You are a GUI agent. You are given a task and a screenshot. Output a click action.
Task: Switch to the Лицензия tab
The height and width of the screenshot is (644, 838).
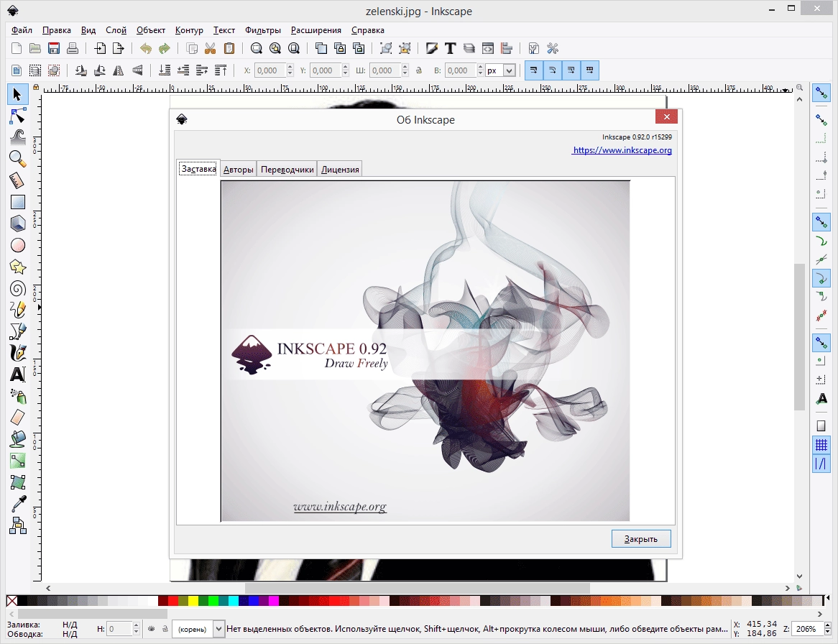point(340,170)
